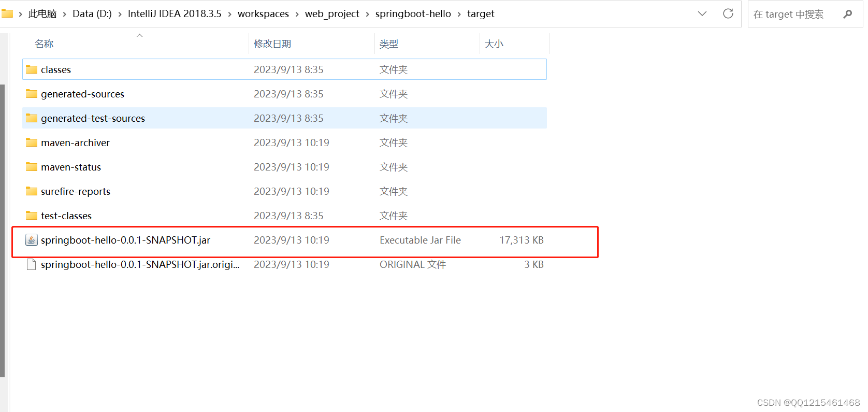
Task: Select the surefire-reports folder name
Action: coord(76,191)
